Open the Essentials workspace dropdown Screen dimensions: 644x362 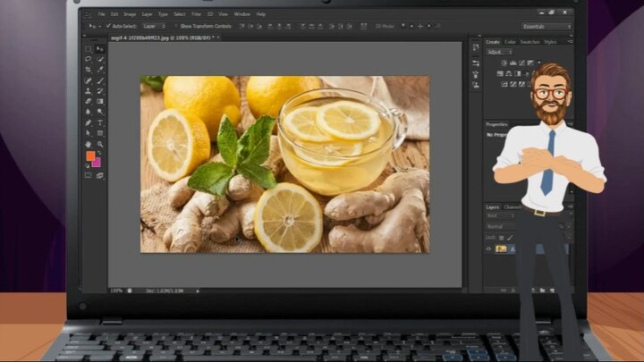(547, 26)
